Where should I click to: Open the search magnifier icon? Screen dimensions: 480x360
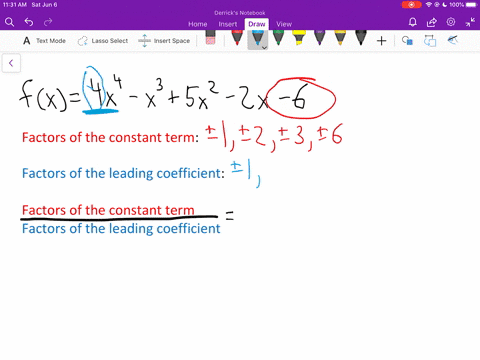9,22
